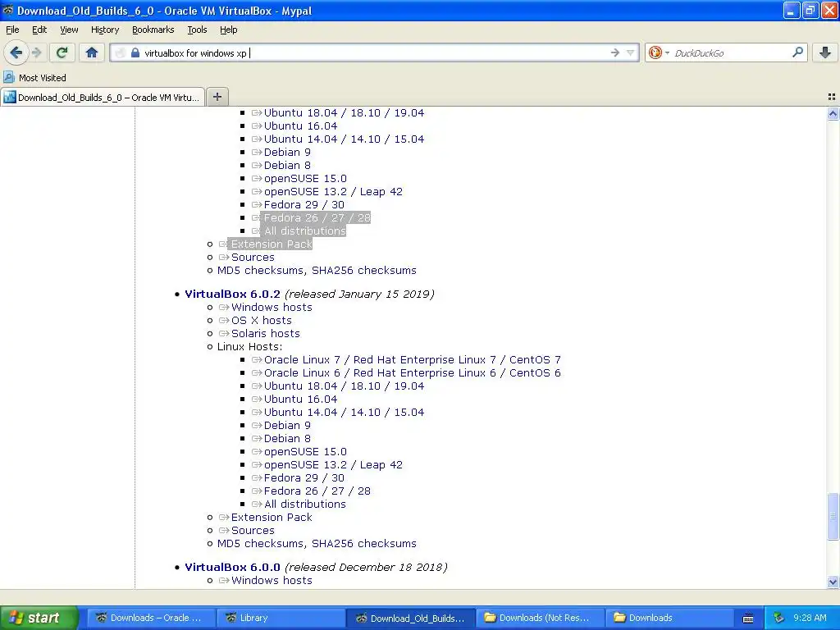Open VirtualBox 6.0.2 Windows hosts link

coord(272,307)
